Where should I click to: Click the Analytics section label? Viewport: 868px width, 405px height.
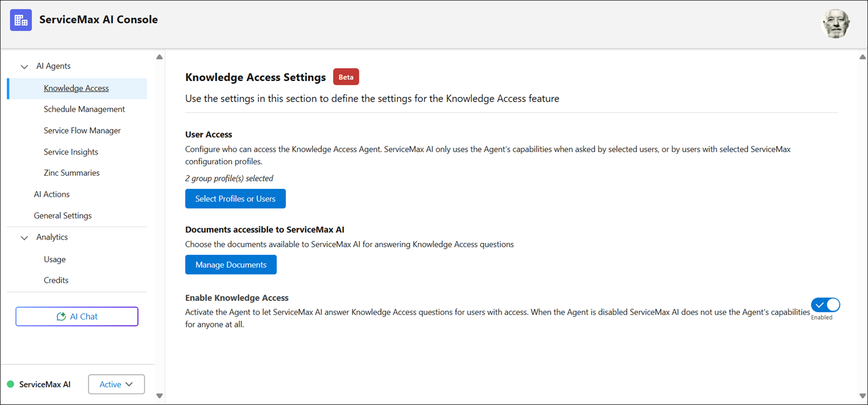click(x=52, y=237)
